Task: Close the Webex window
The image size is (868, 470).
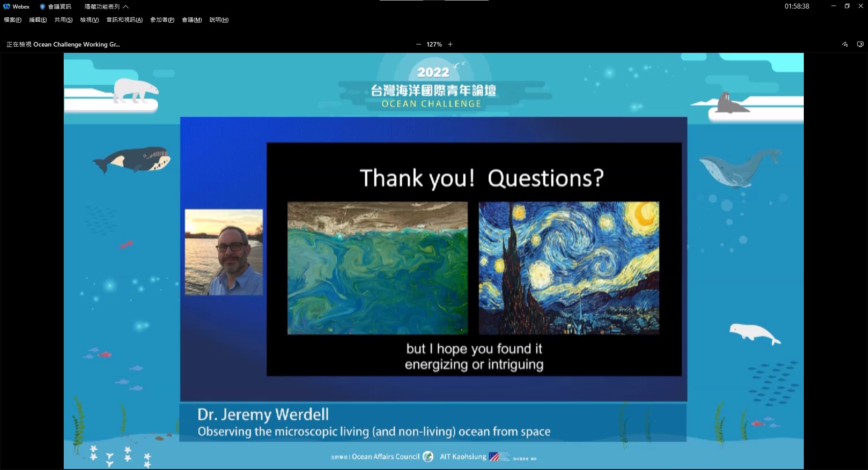Action: (861, 6)
